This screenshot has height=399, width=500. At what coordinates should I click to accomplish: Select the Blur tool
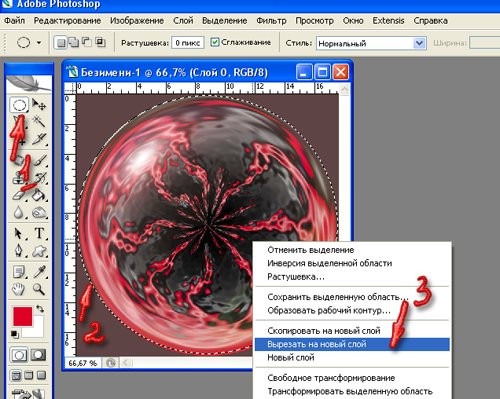[19, 212]
